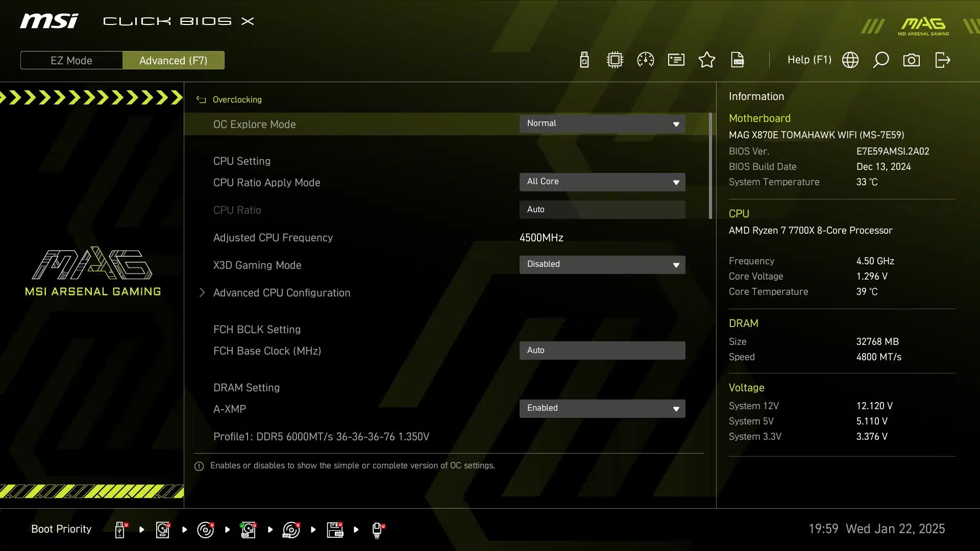980x551 pixels.
Task: Open the X3D Gaming Mode dropdown
Action: 602,265
